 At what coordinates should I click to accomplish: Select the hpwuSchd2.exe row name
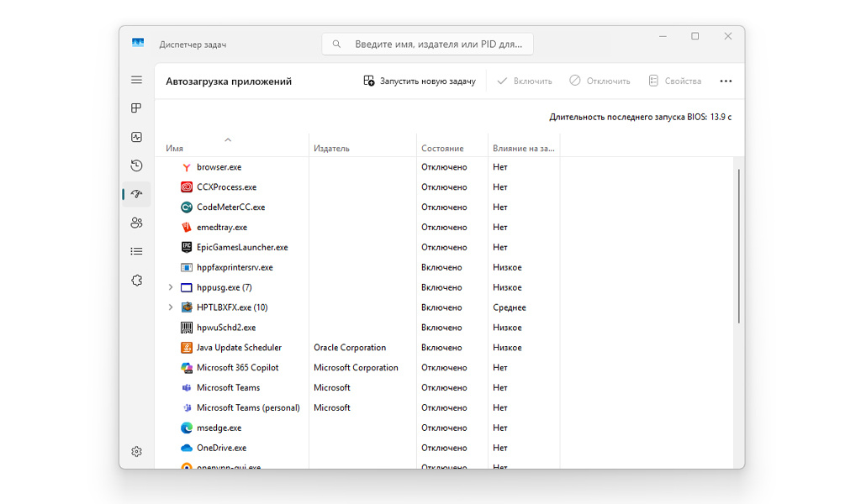click(226, 328)
